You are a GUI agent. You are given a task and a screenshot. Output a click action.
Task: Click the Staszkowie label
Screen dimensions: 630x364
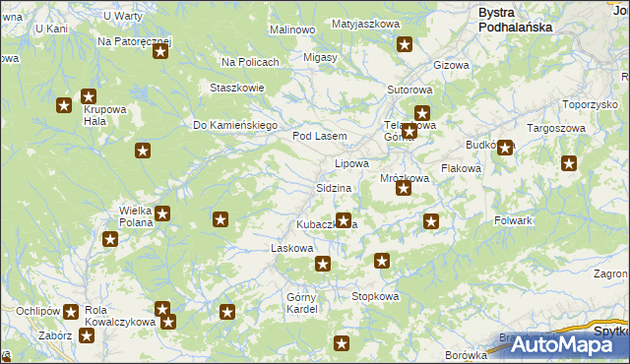[237, 88]
